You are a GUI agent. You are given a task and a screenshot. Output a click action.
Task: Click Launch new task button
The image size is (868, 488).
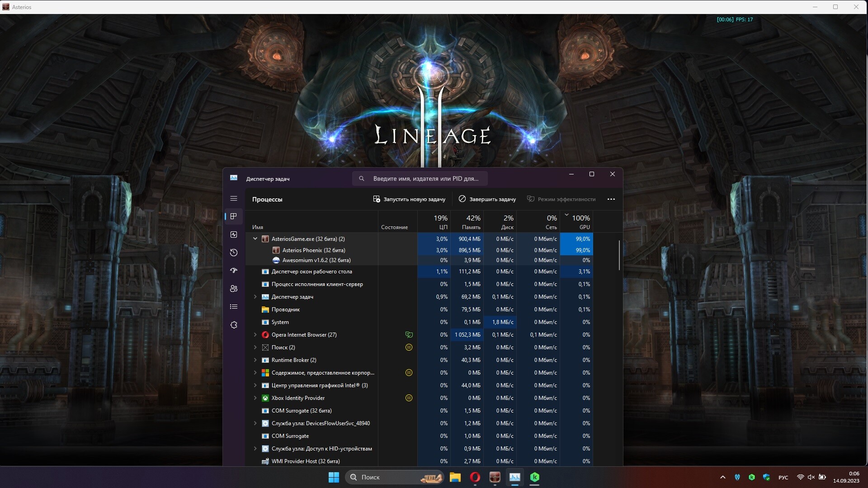(409, 199)
